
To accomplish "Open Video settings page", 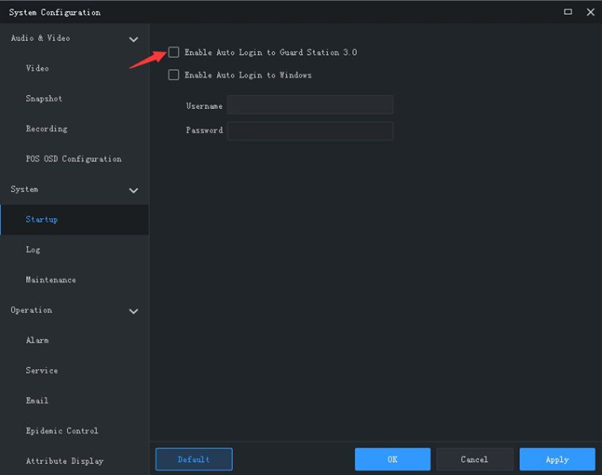I will [37, 69].
